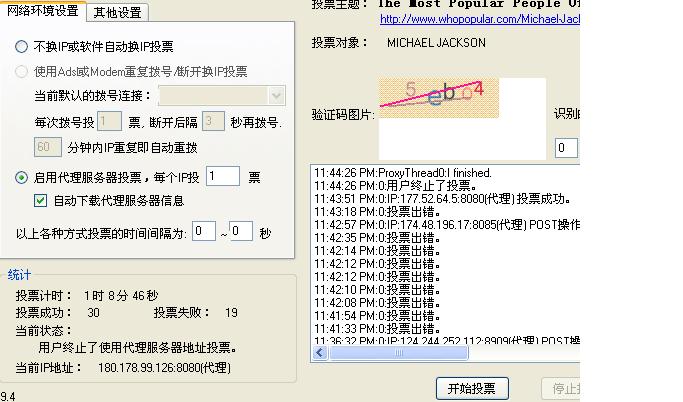Viewport: 683px width, 402px height.
Task: Open the whopopular.com voting link
Action: click(x=479, y=19)
